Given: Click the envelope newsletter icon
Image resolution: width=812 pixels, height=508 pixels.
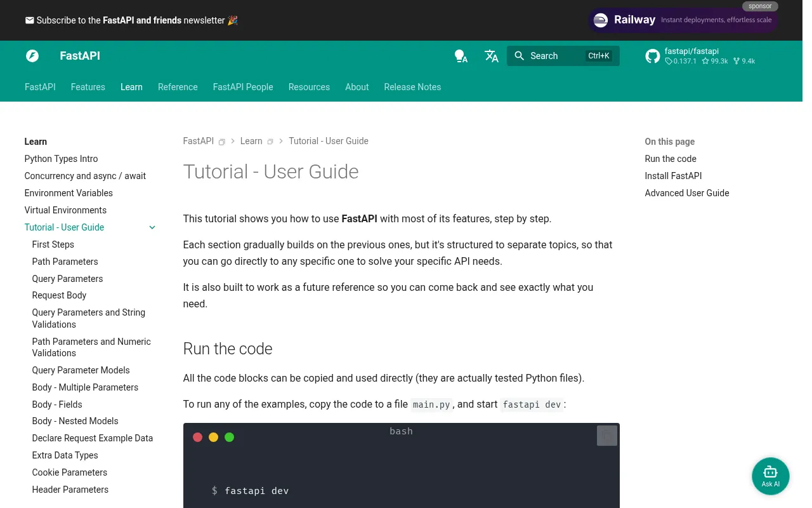Looking at the screenshot, I should tap(29, 20).
